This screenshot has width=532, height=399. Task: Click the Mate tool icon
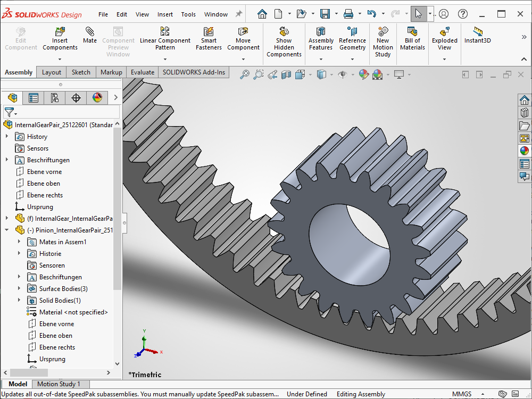(90, 32)
